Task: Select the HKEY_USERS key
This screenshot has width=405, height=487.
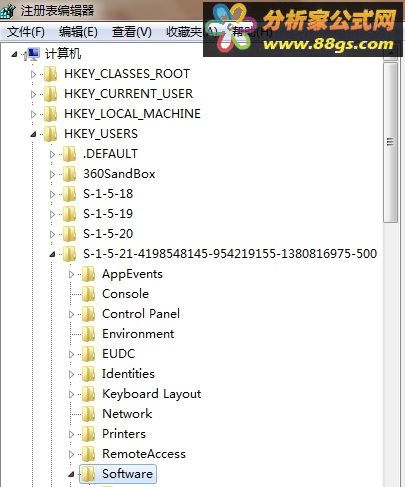Action: click(101, 134)
